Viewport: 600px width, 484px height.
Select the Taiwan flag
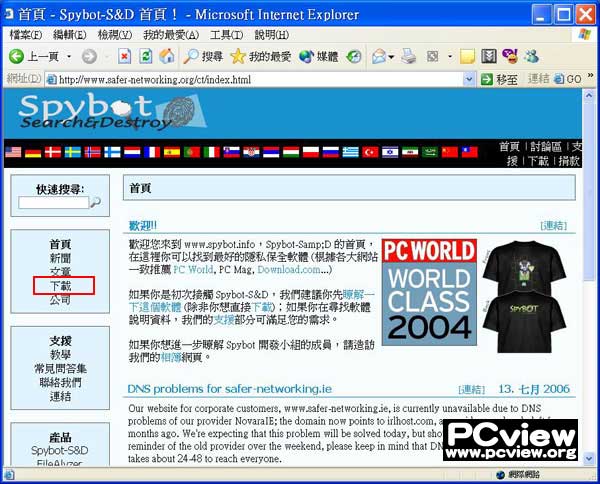pyautogui.click(x=470, y=152)
